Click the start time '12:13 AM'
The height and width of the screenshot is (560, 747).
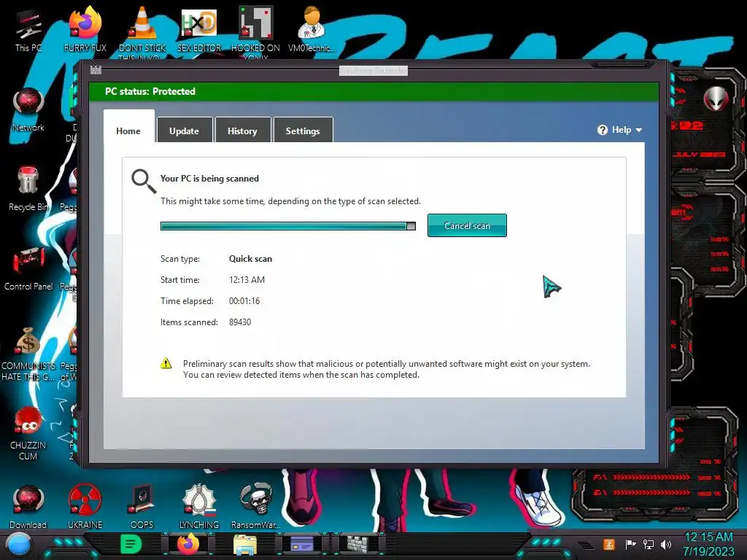tap(247, 279)
